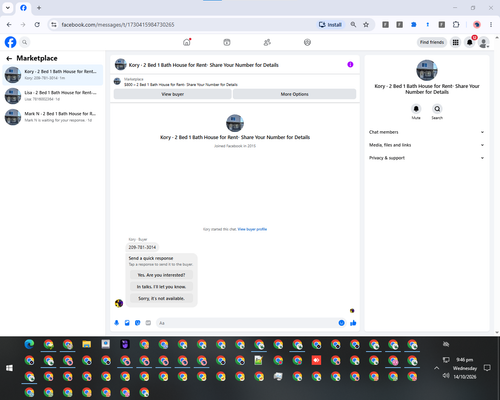Choose a sticker from the sticker icon
The image size is (500, 400).
138,323
